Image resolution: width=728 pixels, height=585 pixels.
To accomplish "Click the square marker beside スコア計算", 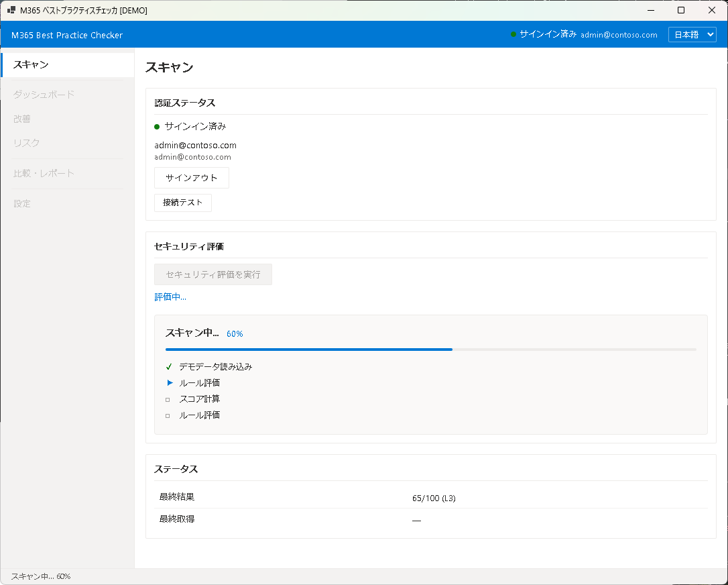I will [168, 399].
